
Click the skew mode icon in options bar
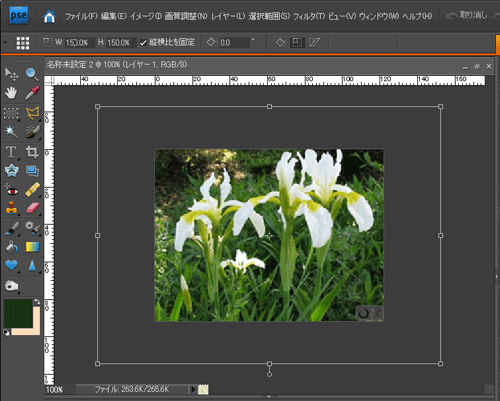coord(314,43)
